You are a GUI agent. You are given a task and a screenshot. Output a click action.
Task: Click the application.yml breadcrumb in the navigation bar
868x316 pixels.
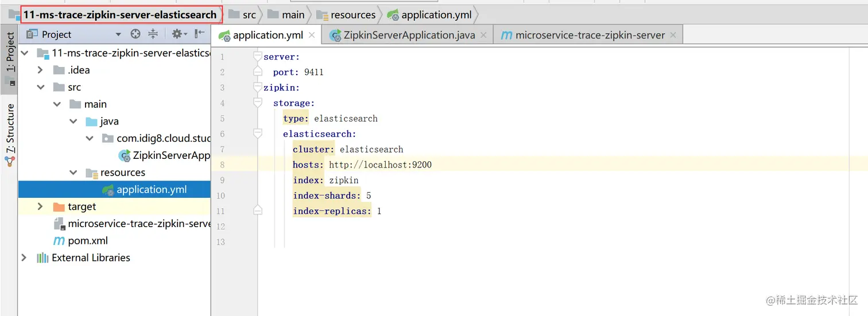coord(429,14)
